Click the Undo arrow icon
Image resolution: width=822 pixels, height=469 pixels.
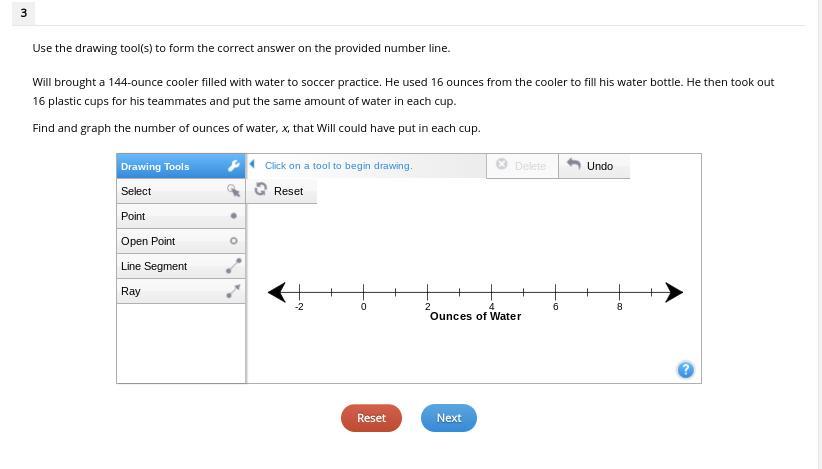[574, 165]
